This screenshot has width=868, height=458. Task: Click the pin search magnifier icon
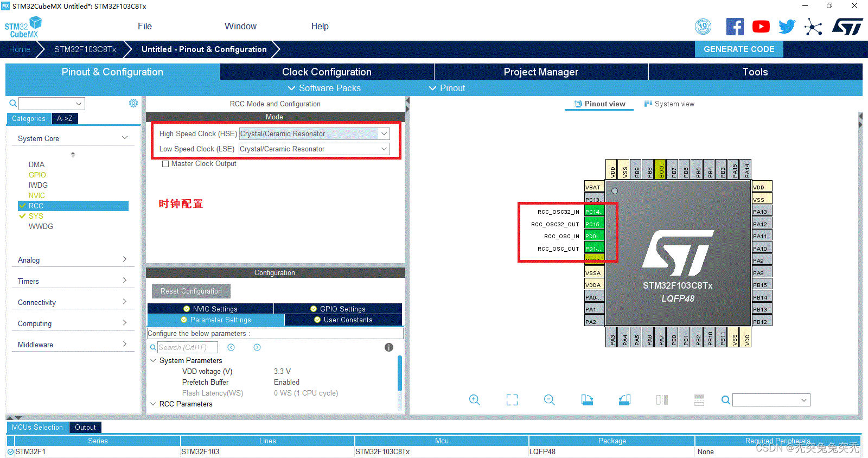(725, 400)
